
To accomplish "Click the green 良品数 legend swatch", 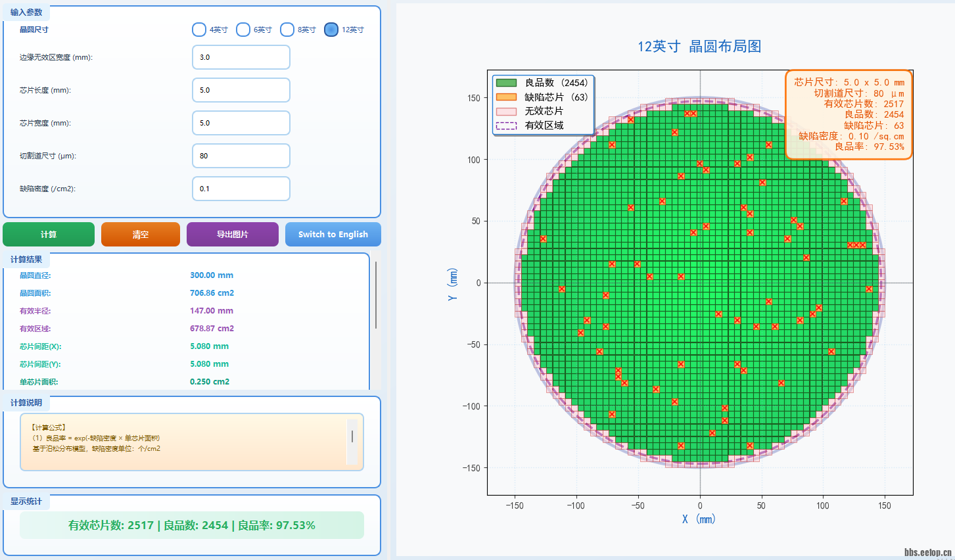I will point(506,83).
